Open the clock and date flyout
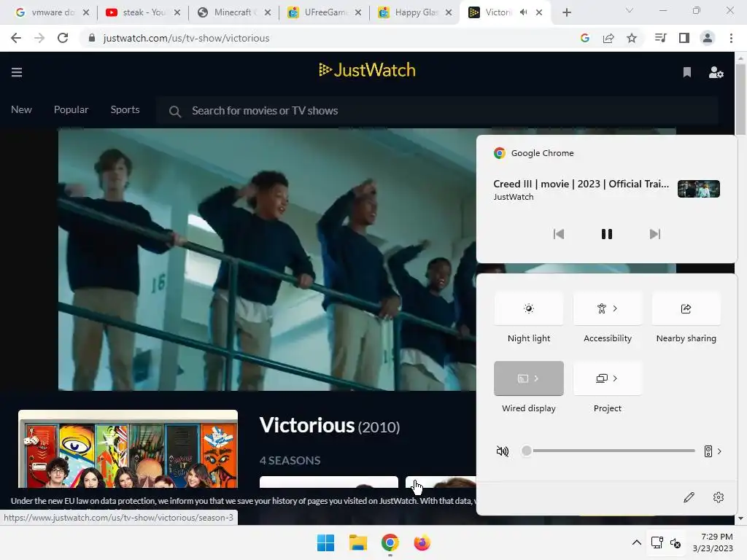 click(x=713, y=542)
